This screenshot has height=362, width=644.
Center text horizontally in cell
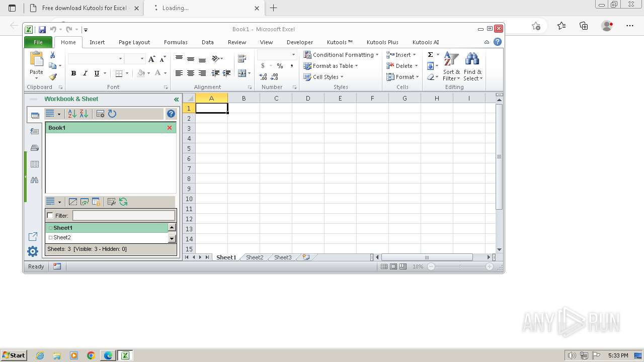(190, 73)
